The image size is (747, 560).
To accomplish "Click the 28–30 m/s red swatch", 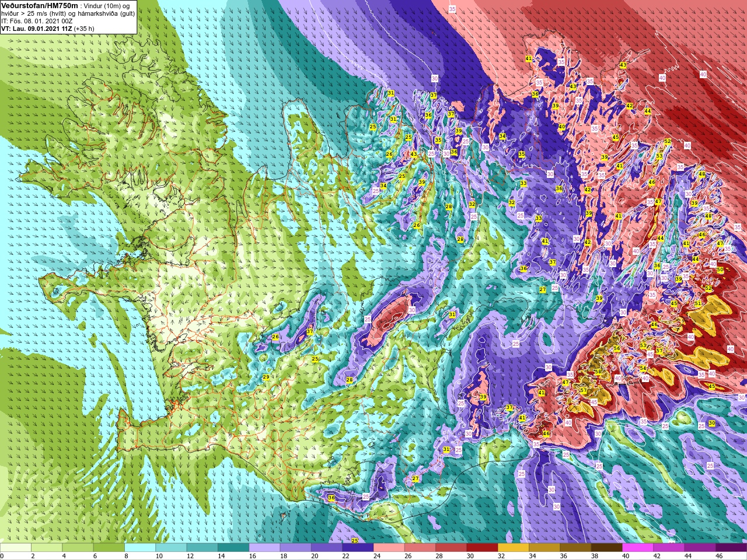I will tap(451, 547).
